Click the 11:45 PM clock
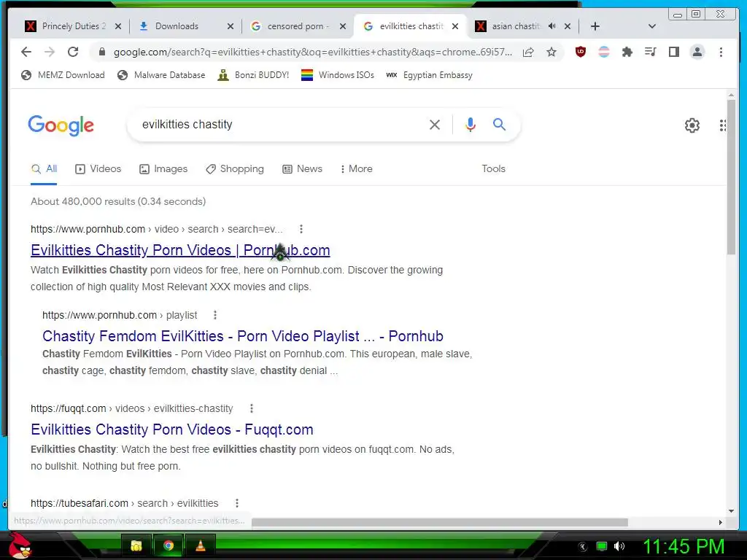 (x=684, y=546)
